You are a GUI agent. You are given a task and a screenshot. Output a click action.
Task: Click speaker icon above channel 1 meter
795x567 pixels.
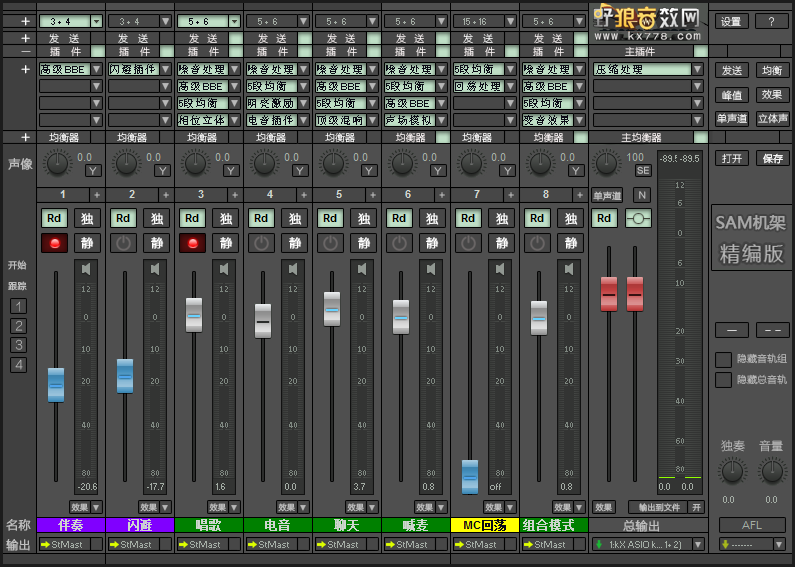click(86, 269)
